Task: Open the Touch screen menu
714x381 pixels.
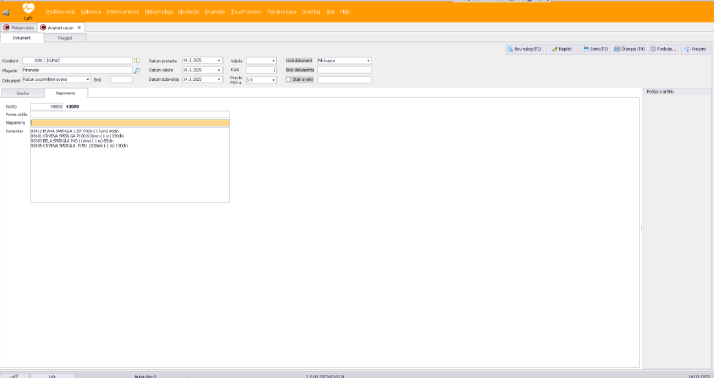Action: tap(246, 12)
